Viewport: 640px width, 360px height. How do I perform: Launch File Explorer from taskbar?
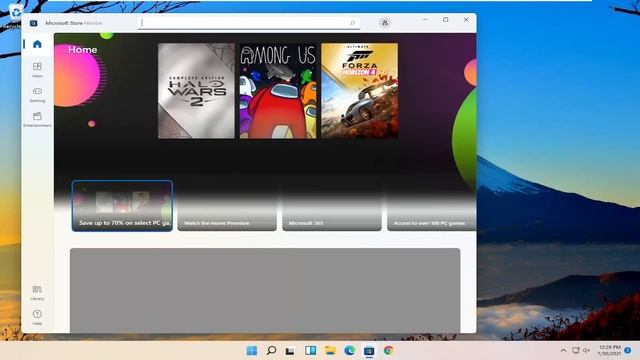click(330, 351)
